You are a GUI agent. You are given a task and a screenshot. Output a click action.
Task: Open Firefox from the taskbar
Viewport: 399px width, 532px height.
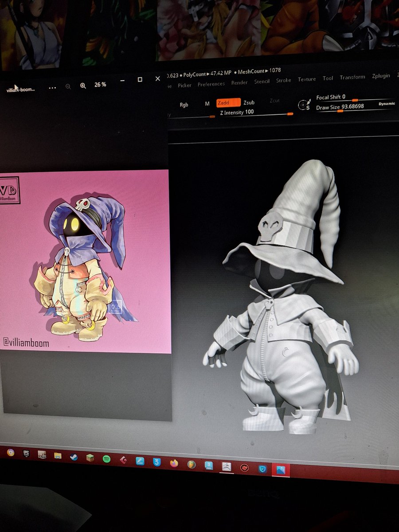174,463
